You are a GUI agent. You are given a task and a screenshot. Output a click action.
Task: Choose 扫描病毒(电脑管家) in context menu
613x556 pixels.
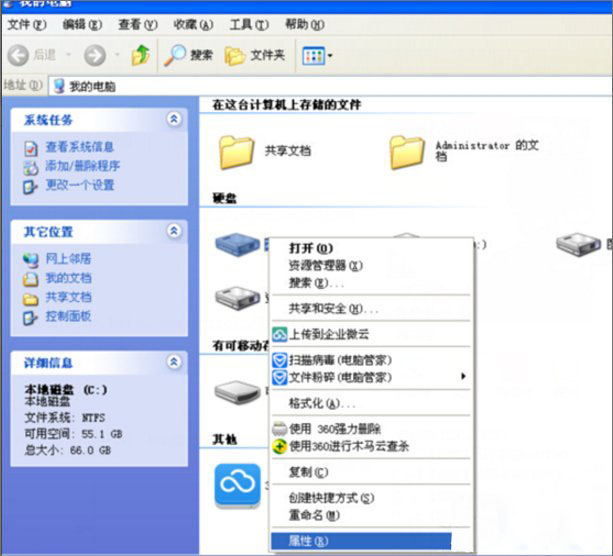(371, 360)
